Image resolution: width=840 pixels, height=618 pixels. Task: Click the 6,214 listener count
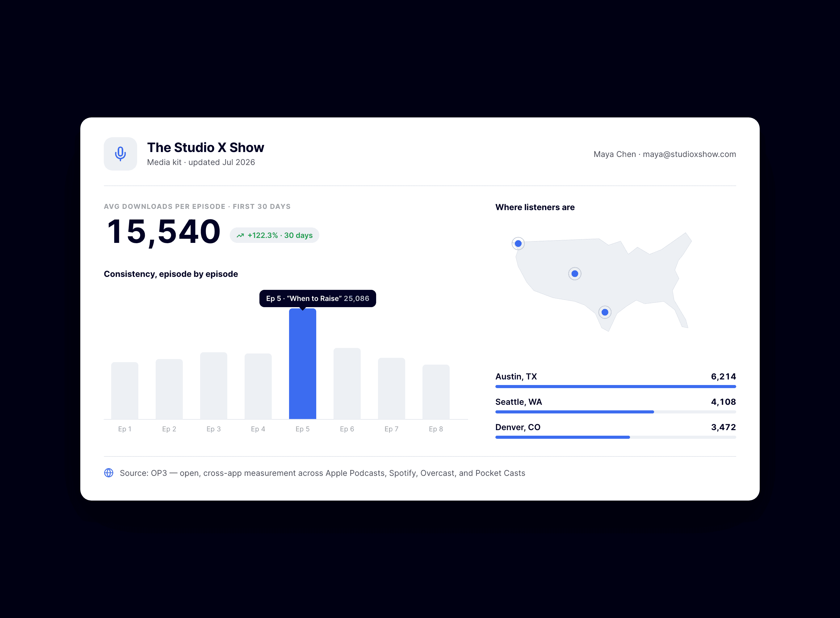[723, 376]
